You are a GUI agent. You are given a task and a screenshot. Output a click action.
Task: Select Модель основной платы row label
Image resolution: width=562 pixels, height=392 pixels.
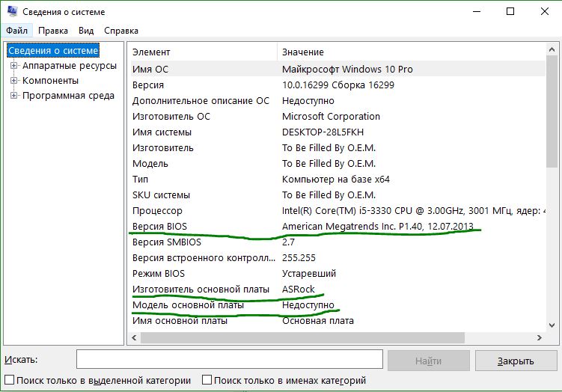[188, 305]
